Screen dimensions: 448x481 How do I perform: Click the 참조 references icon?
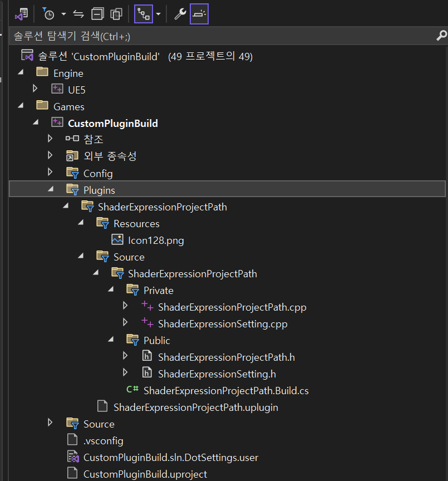click(72, 139)
